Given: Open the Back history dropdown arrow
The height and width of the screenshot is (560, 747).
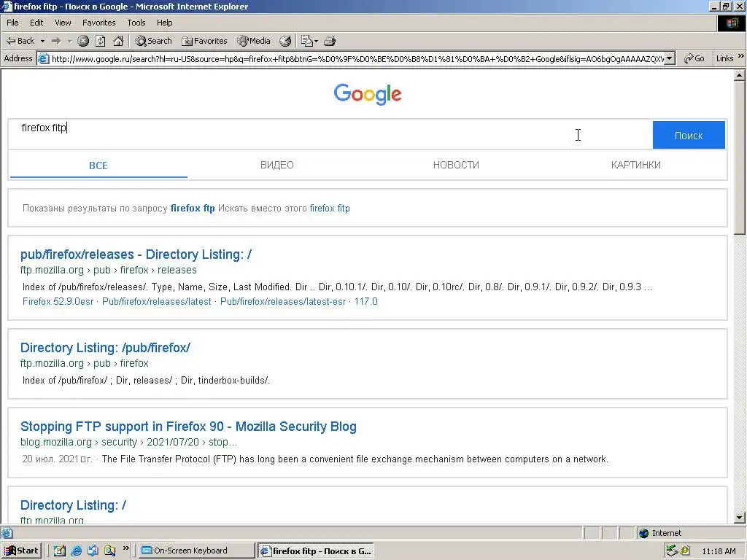Looking at the screenshot, I should 42,41.
